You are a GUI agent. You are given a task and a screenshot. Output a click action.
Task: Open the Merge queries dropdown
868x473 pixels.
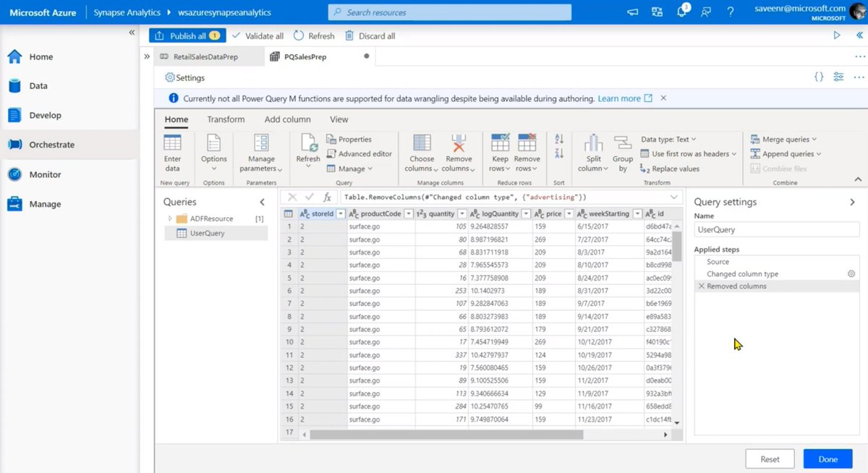(x=784, y=139)
